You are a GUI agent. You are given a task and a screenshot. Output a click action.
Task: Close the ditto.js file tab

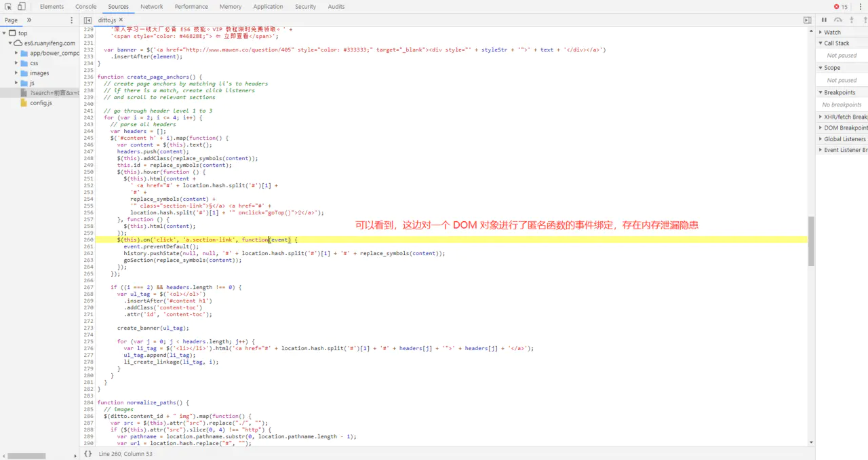pos(121,20)
